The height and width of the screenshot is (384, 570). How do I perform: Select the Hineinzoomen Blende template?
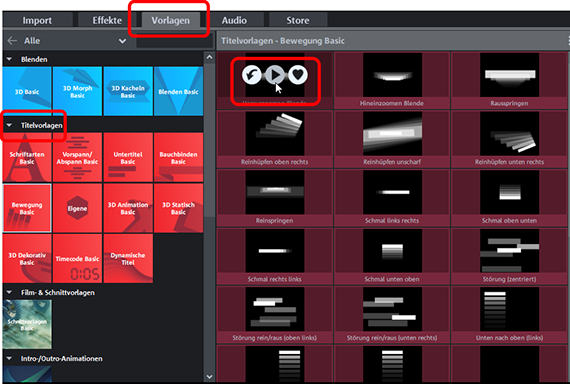392,80
